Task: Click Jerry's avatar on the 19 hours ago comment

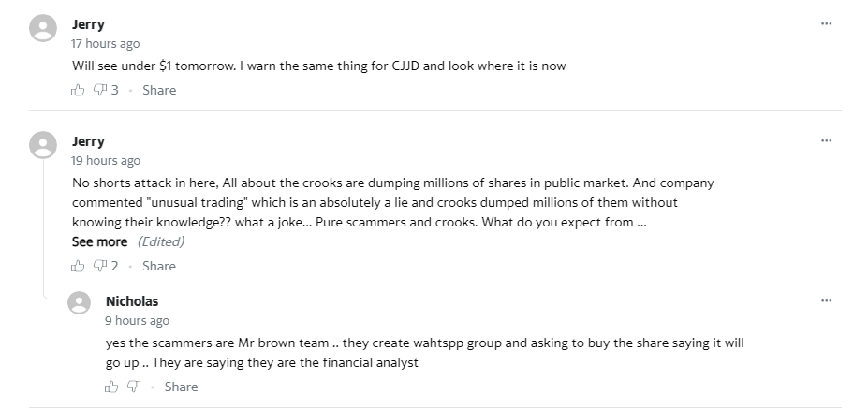Action: pos(43,145)
